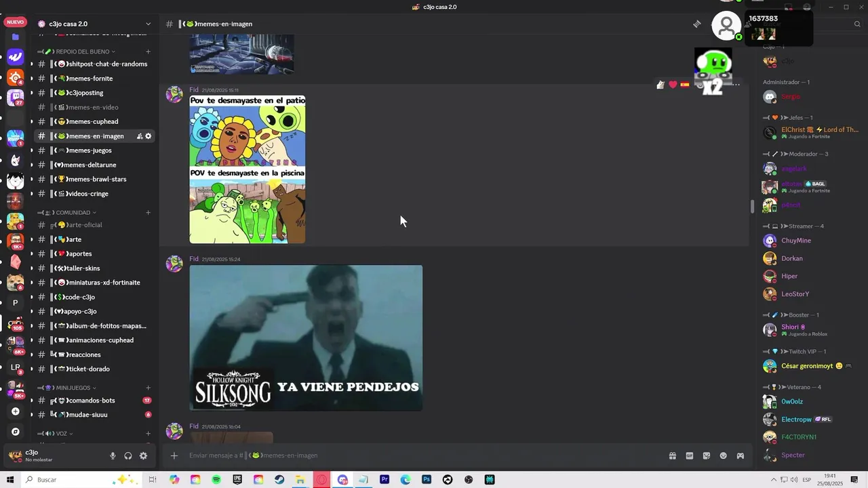
Task: Open mudae-siuuu channel
Action: coord(94,415)
